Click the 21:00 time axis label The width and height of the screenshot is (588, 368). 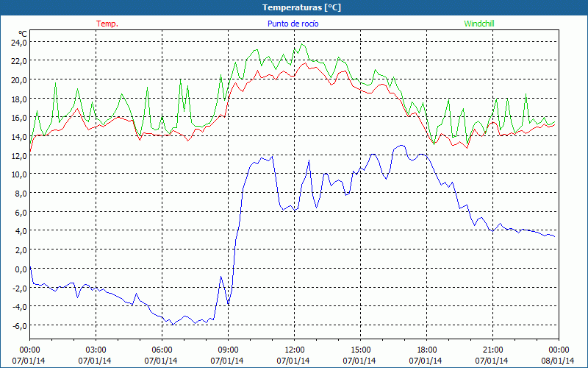point(492,350)
